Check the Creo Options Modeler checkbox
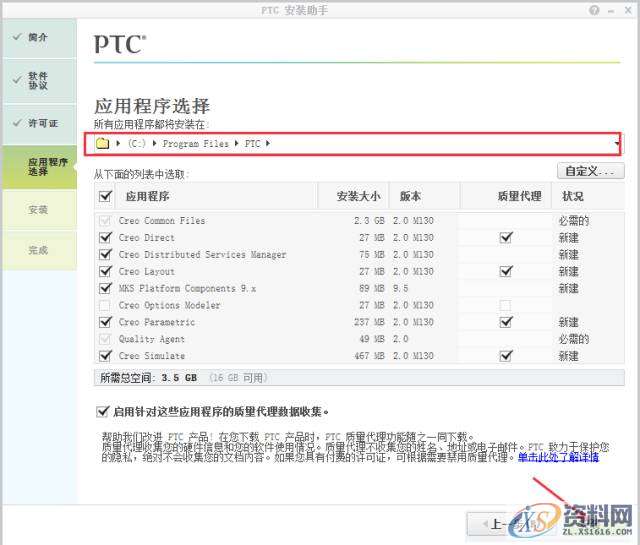 [105, 305]
